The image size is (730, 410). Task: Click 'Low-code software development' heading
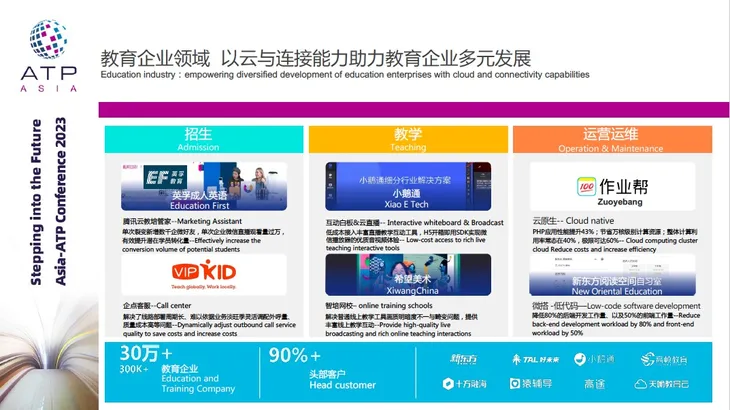tap(643, 306)
